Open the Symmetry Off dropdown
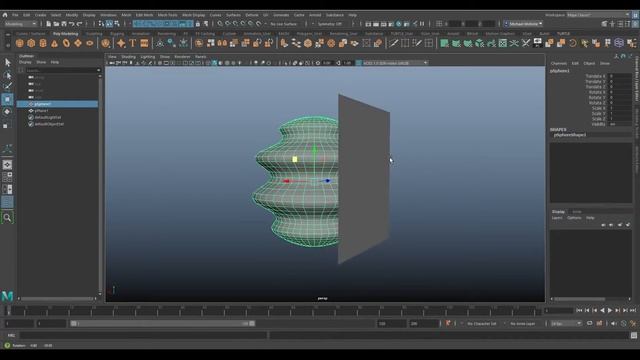Screen dimensions: 640x360 click(331, 24)
